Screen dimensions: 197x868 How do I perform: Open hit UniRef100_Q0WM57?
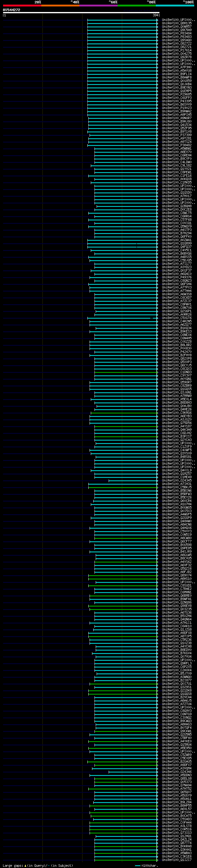click(x=177, y=26)
